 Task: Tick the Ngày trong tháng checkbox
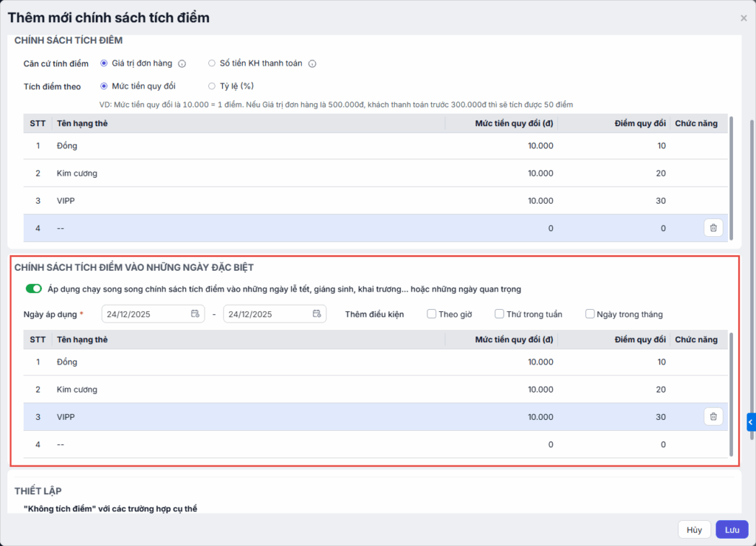[590, 314]
